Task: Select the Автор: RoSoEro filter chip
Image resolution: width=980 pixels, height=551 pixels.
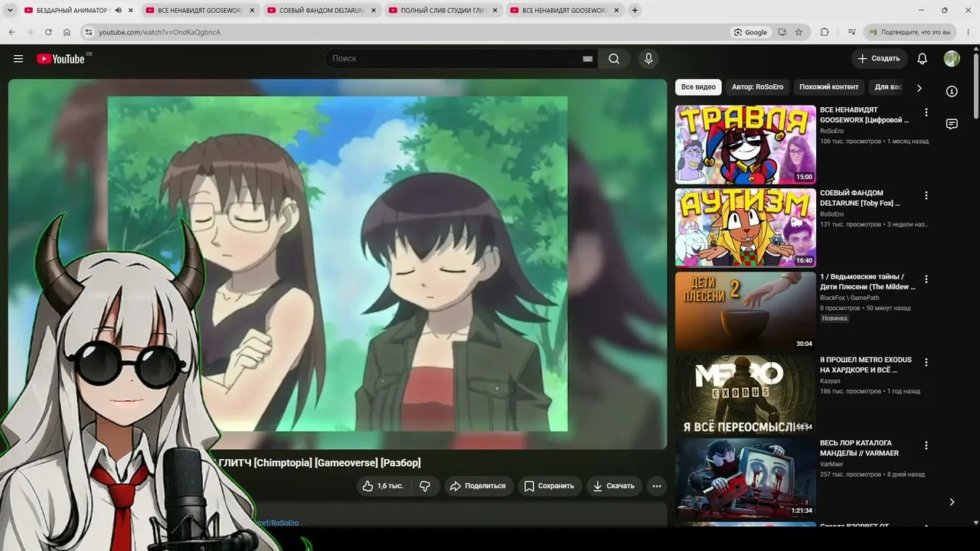Action: click(x=757, y=87)
